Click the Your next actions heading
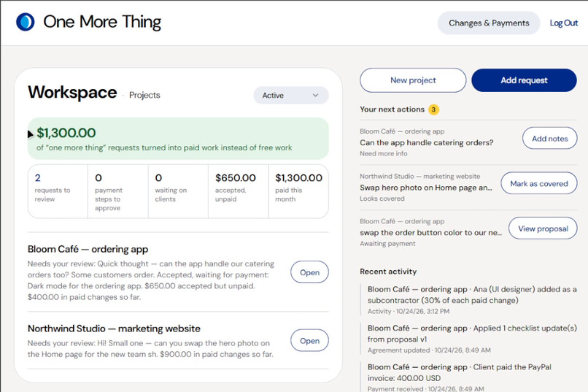Image resolution: width=588 pixels, height=392 pixels. [x=392, y=109]
